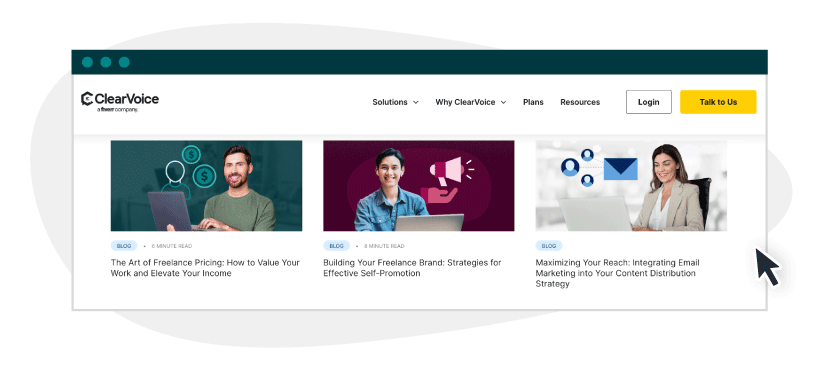Go to the Plans page

[x=533, y=102]
